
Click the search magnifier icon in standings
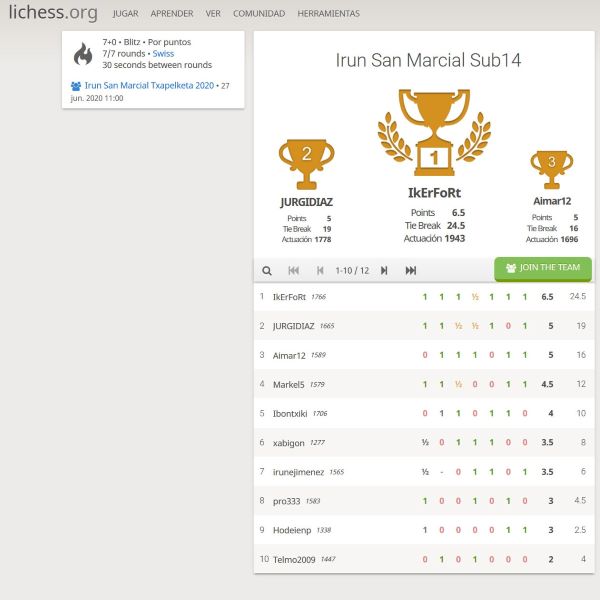(x=267, y=270)
